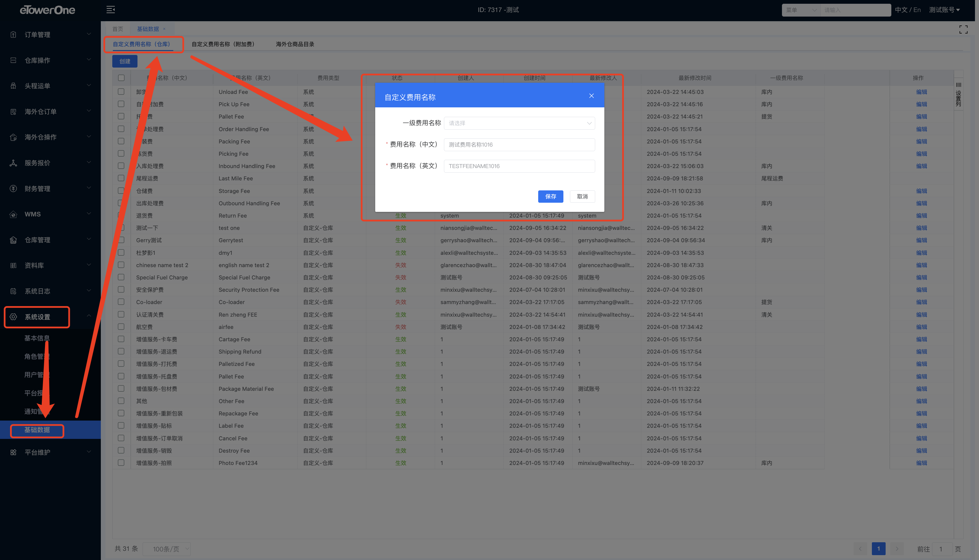Check the Special Fuel Charge row checkbox
979x560 pixels.
click(121, 277)
